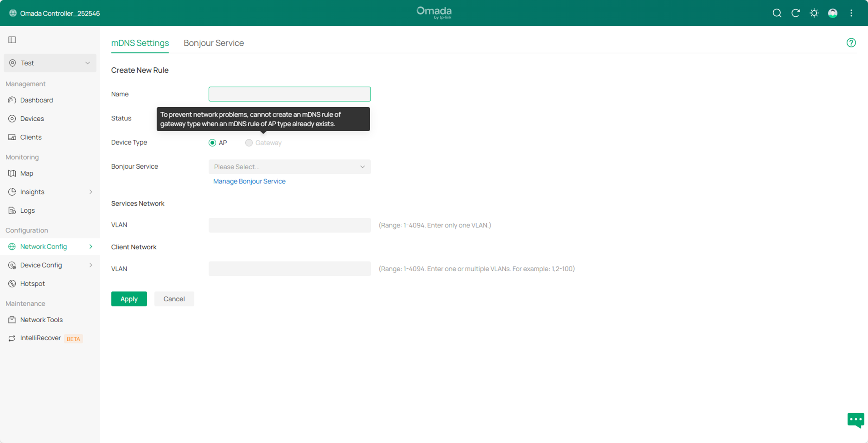Viewport: 868px width, 443px height.
Task: Open the search icon in the top bar
Action: (x=777, y=13)
